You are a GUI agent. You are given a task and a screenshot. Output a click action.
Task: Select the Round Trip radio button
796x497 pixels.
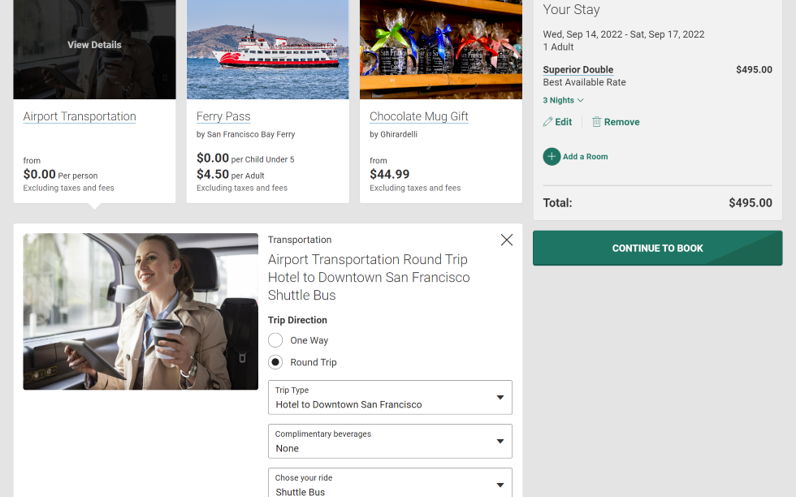(275, 362)
